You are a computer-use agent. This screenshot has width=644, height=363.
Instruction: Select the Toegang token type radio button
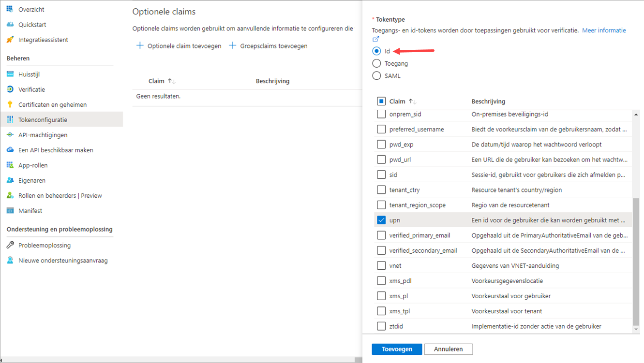376,63
